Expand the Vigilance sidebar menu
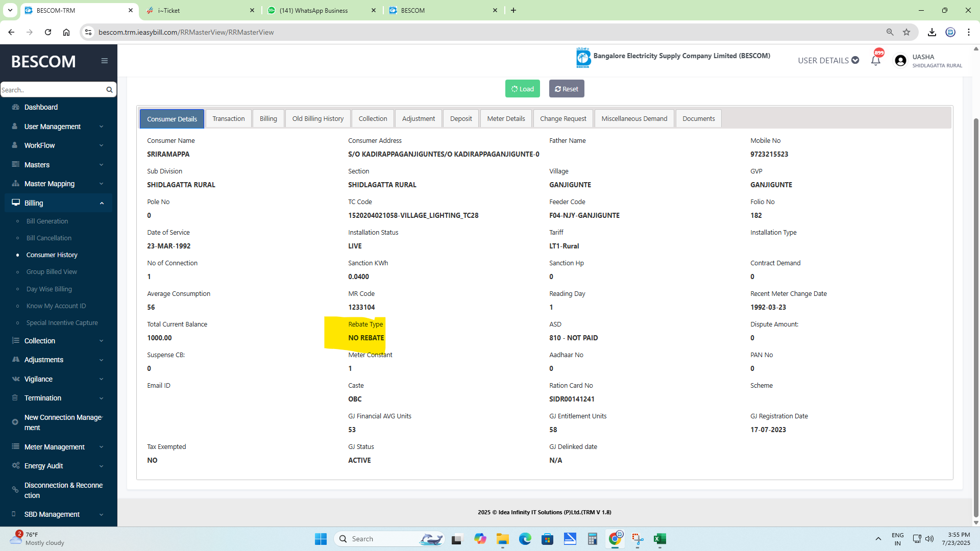The height and width of the screenshot is (551, 980). click(58, 379)
